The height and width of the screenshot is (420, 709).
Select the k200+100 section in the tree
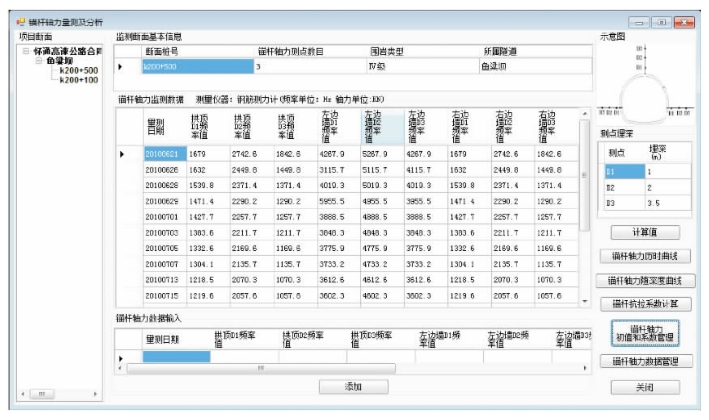coord(78,80)
